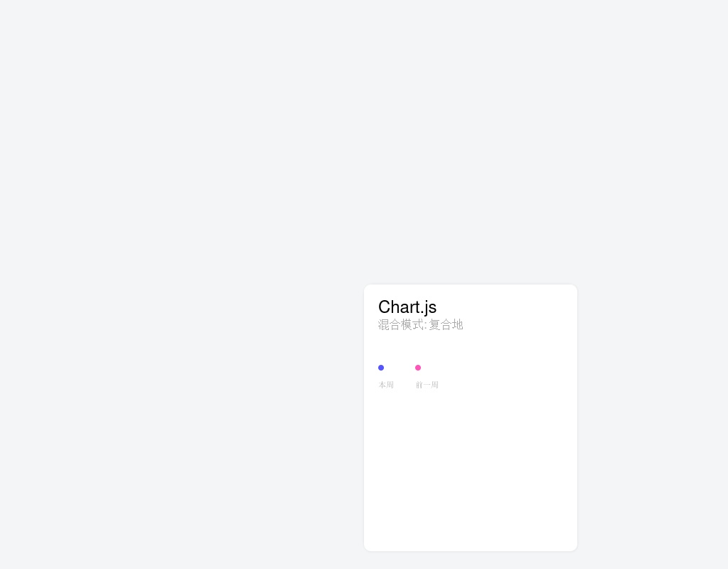The image size is (728, 569).
Task: Click the blue legend dot
Action: tap(381, 368)
